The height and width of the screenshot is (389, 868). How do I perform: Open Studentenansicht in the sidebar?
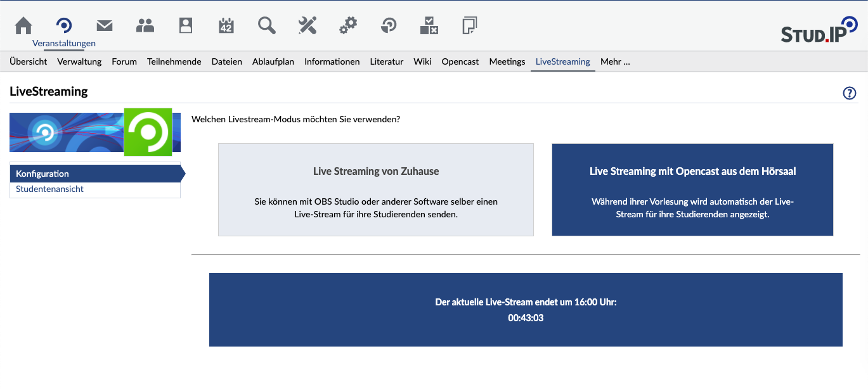[x=50, y=189]
